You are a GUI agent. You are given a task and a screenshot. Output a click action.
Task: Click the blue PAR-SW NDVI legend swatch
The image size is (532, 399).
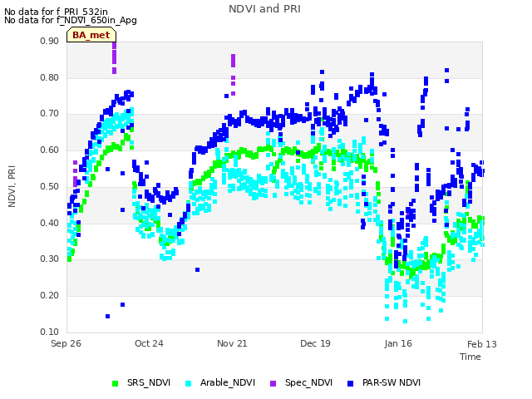coord(351,383)
